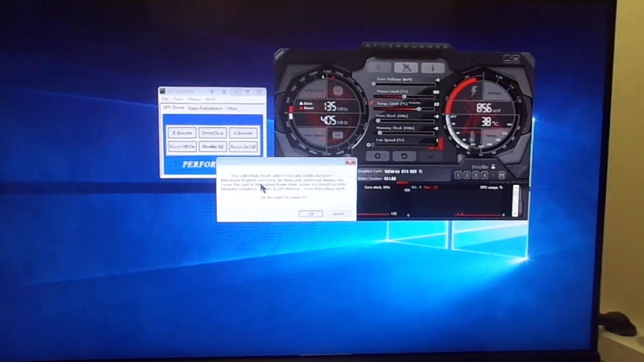Open the last menu in the booster menu bar
Viewport: 644px width, 362px height.
click(210, 99)
